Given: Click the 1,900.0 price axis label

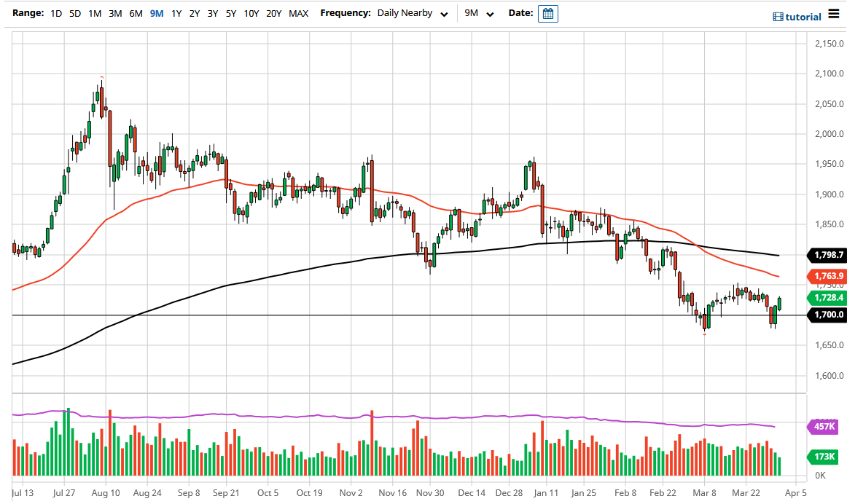Looking at the screenshot, I should pyautogui.click(x=830, y=194).
